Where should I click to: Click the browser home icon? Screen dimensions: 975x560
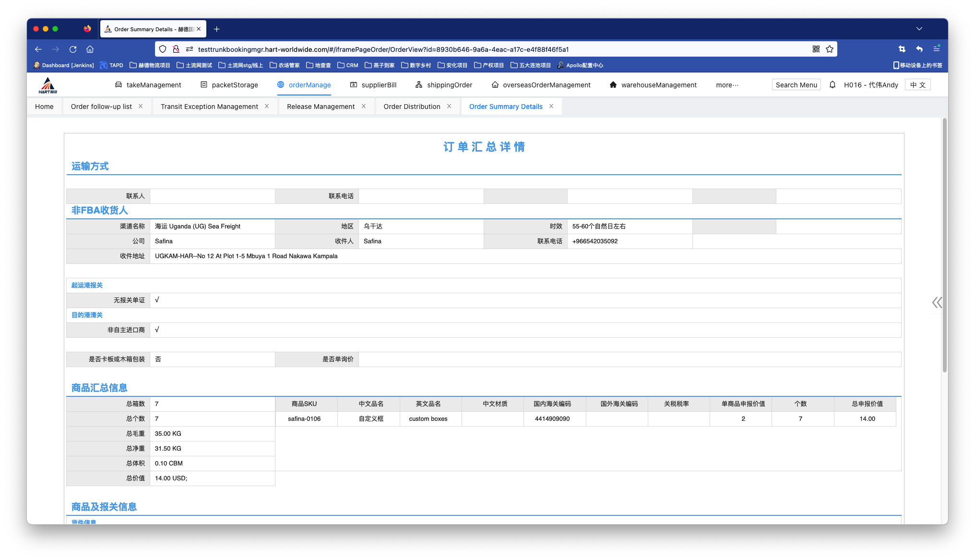pyautogui.click(x=90, y=49)
